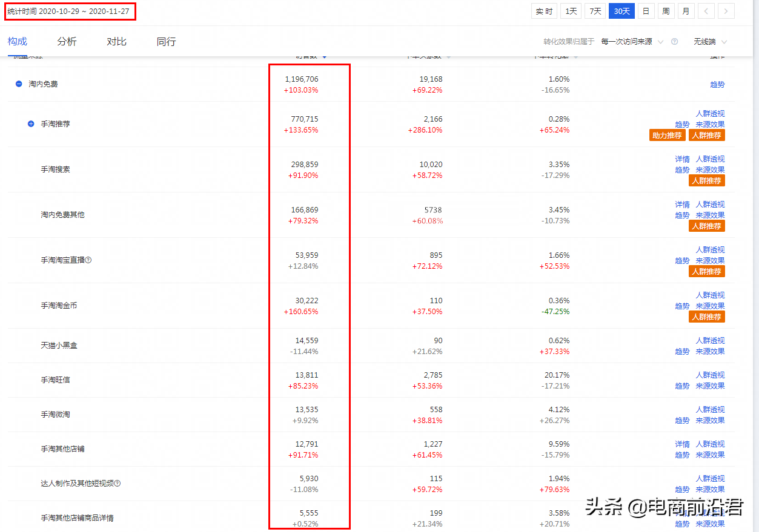Open the 每一次访问来源 dropdown
The width and height of the screenshot is (759, 532).
pyautogui.click(x=632, y=42)
